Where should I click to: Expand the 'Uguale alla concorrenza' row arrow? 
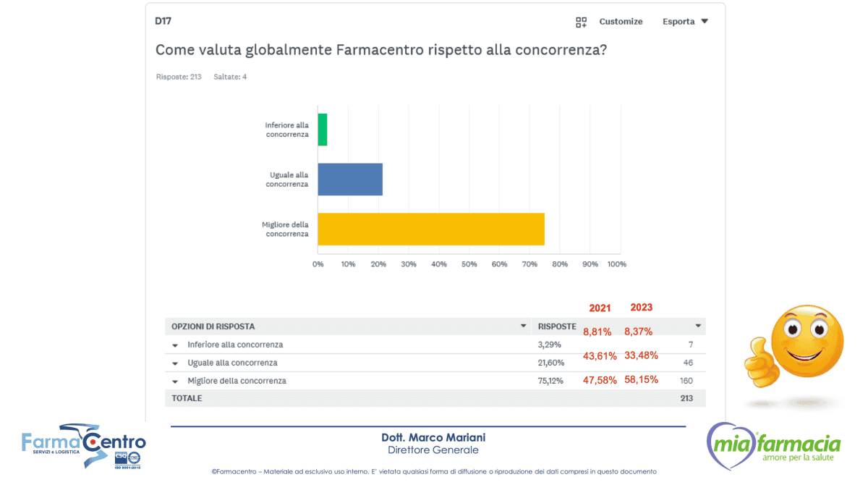pos(175,363)
